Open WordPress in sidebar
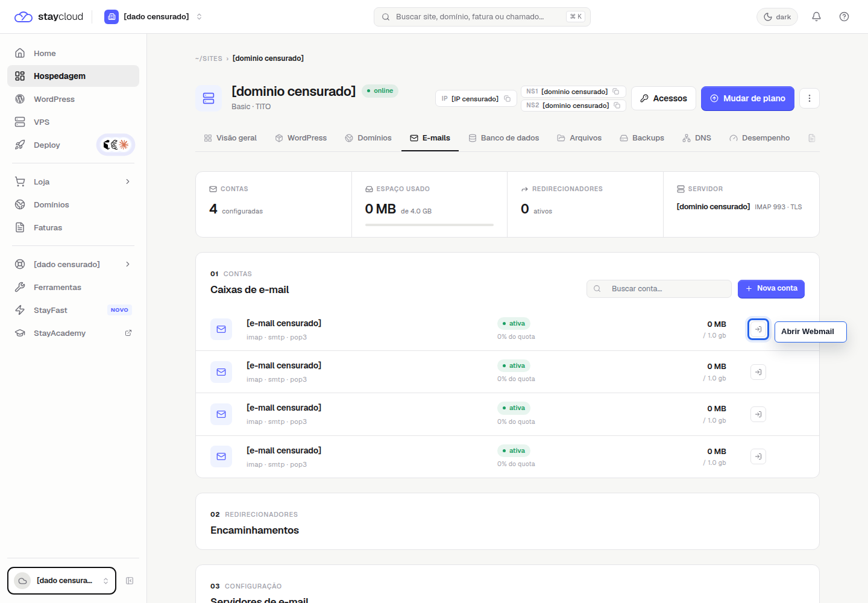Image resolution: width=868 pixels, height=603 pixels. pos(73,99)
